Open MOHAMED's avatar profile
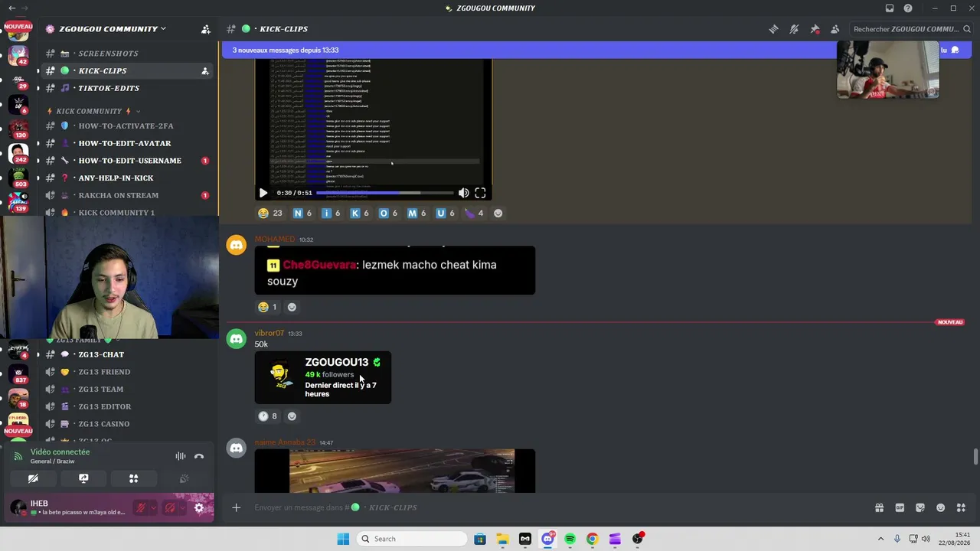The width and height of the screenshot is (980, 551). click(237, 245)
